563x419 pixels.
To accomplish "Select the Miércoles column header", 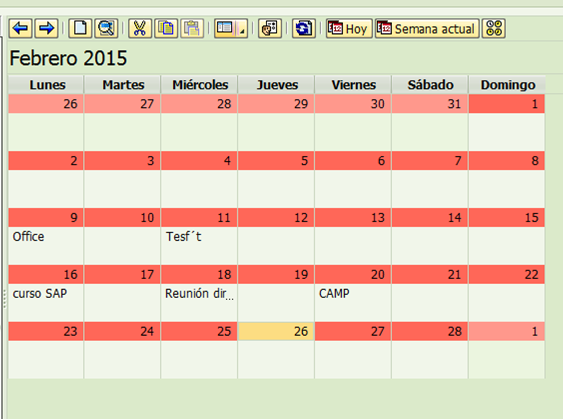I will [x=200, y=85].
